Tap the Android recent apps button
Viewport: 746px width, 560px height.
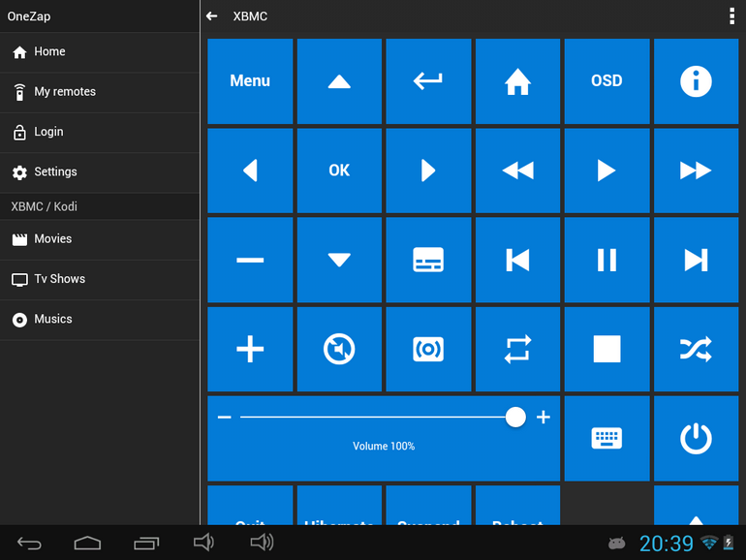[146, 543]
